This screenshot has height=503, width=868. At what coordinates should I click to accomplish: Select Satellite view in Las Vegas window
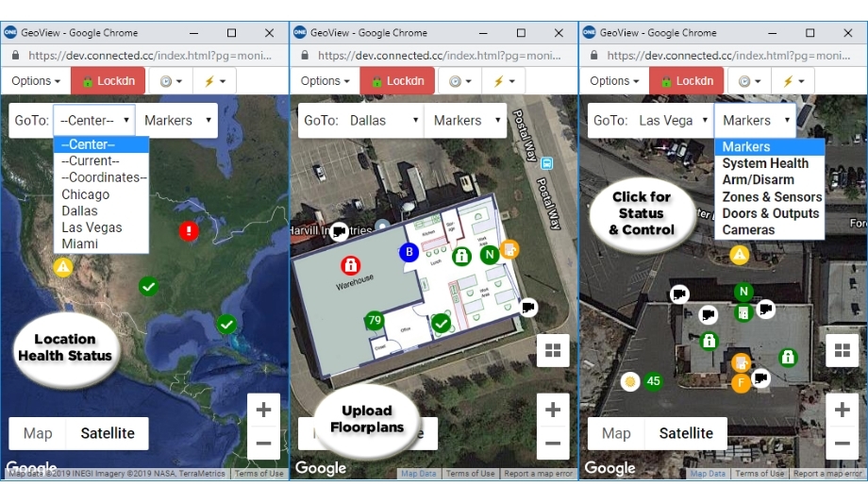point(686,433)
